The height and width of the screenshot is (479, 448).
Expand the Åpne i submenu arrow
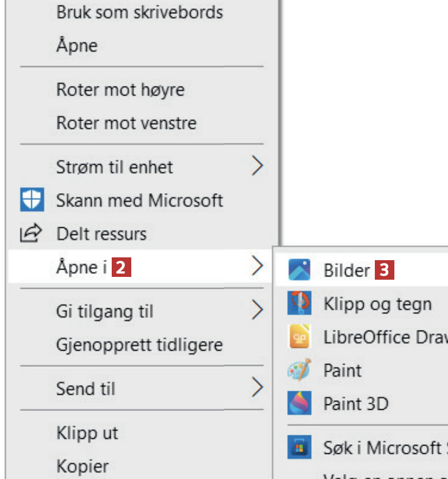[257, 267]
